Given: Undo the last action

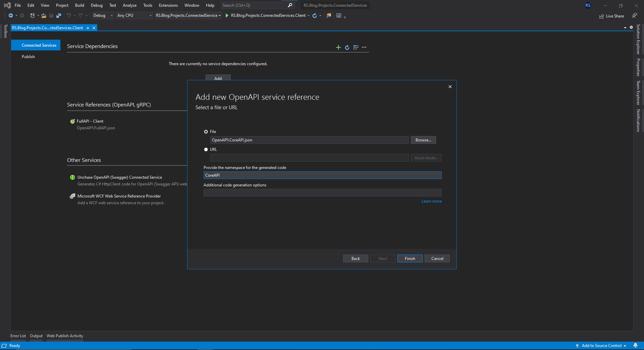Looking at the screenshot, I should (x=69, y=15).
